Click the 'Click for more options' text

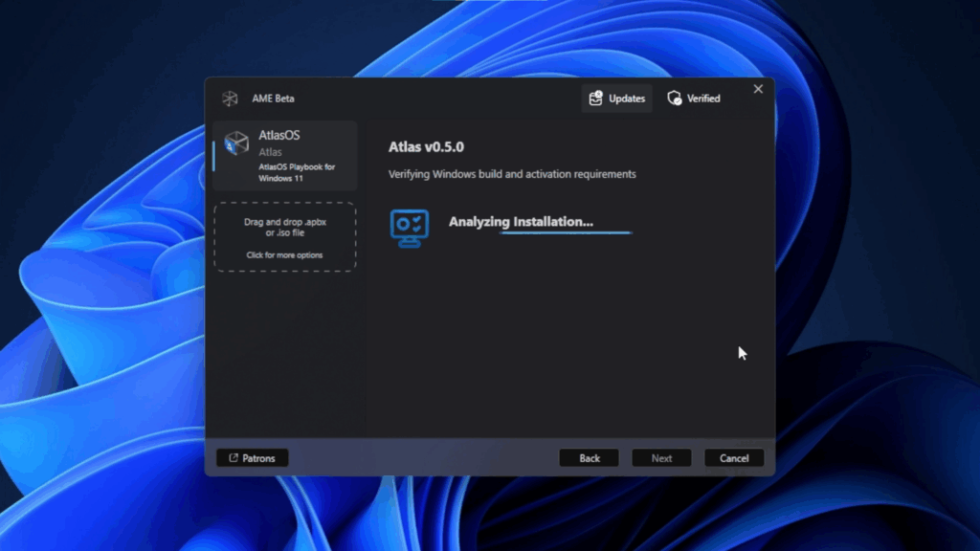click(x=284, y=255)
